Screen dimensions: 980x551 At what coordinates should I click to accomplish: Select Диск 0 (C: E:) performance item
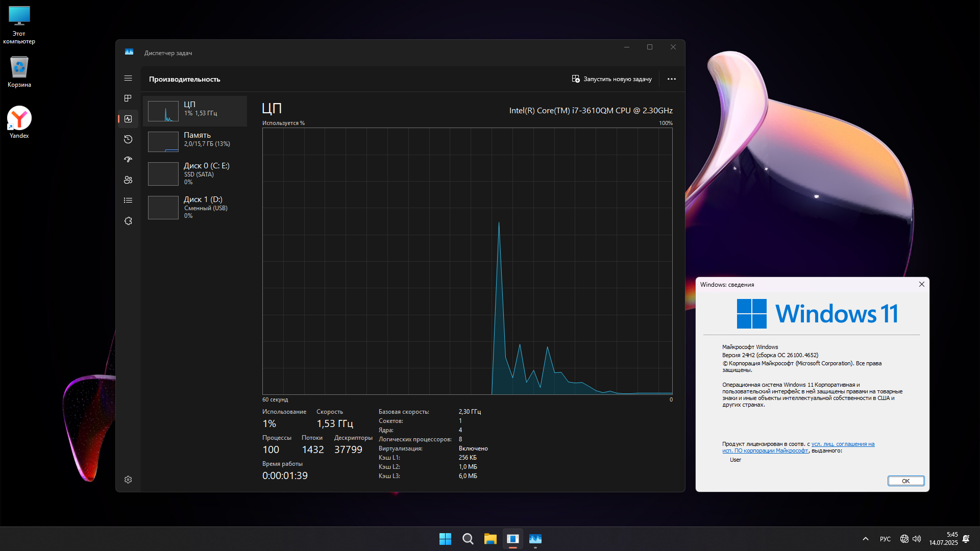(195, 173)
